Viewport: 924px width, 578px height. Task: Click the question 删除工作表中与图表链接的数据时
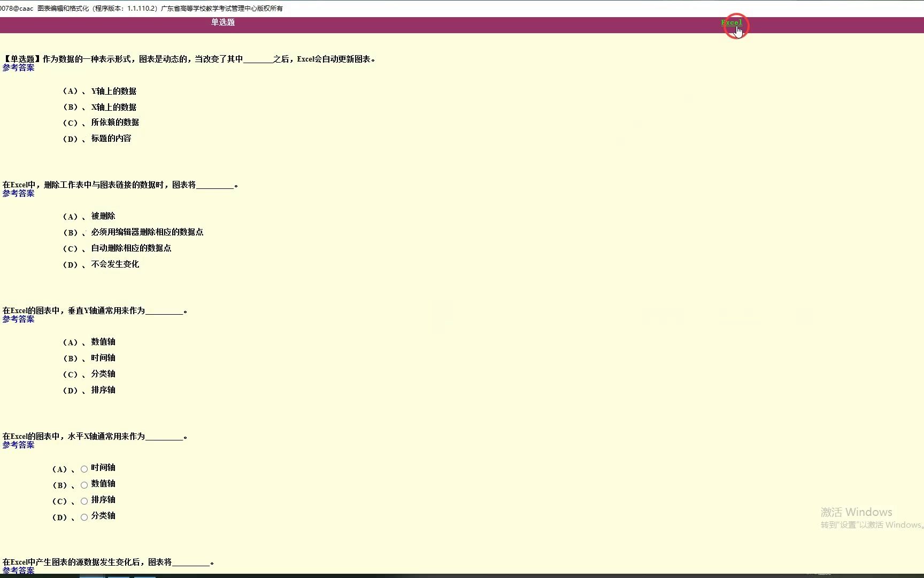[x=121, y=185]
